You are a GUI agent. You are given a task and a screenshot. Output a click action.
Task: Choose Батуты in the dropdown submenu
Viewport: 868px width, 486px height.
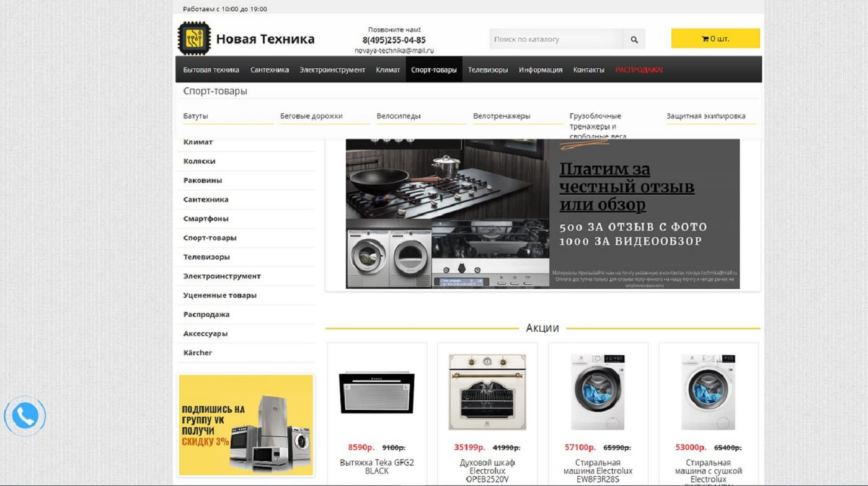pyautogui.click(x=196, y=116)
